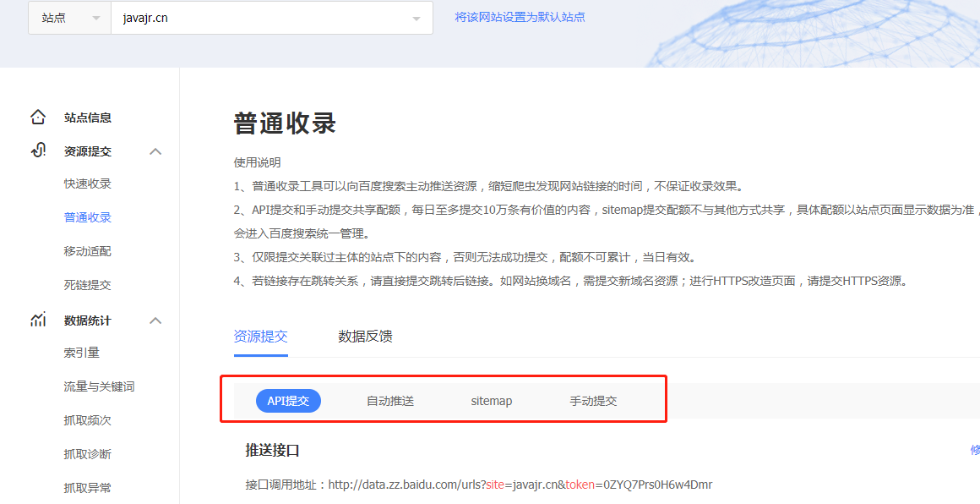Choose 手动提交 submission method
The image size is (980, 504).
click(x=593, y=400)
